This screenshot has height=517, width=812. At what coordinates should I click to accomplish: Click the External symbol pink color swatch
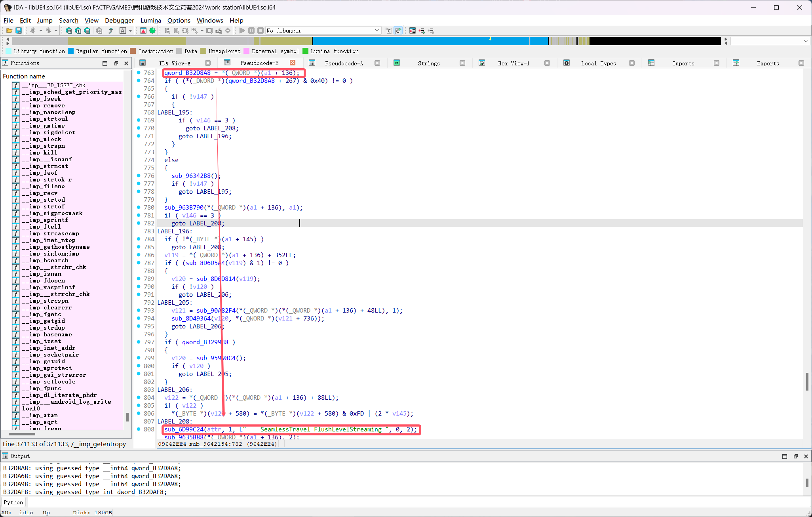[246, 51]
